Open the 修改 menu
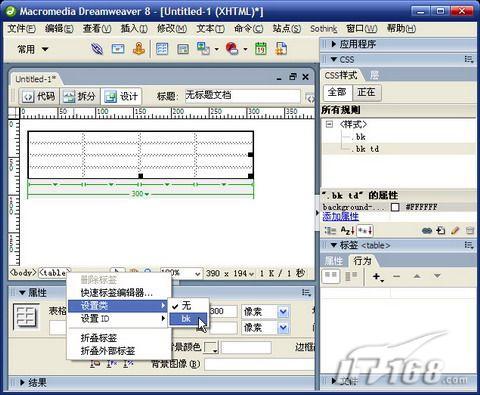Viewport: 480px width, 395px height. pos(172,29)
